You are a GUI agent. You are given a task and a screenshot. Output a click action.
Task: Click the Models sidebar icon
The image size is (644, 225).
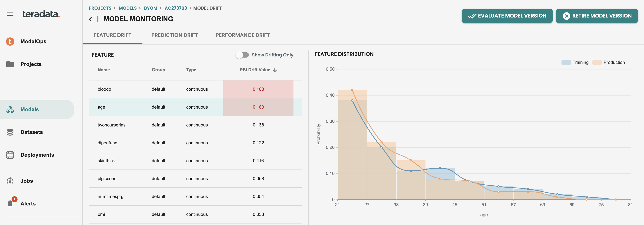click(10, 109)
